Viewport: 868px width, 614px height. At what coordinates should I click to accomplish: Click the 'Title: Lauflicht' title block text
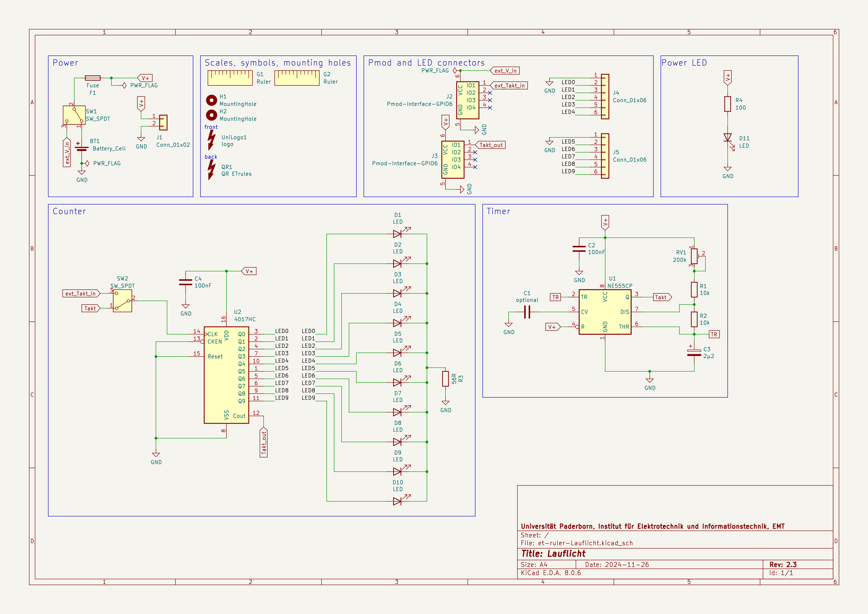553,554
